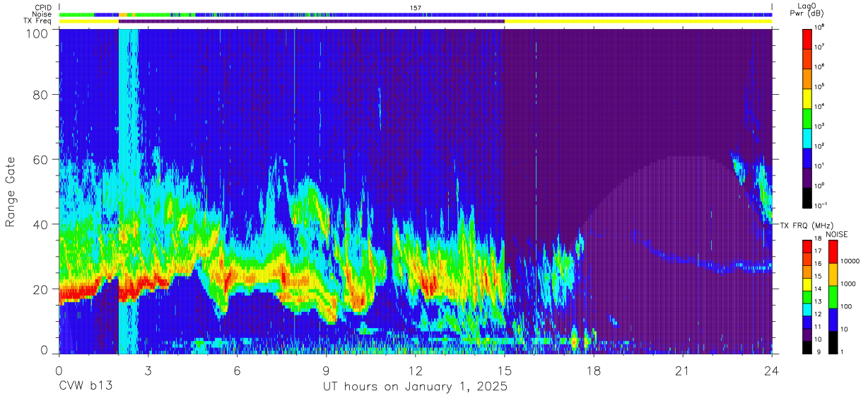Click the purple portion of the TX Freq strip

pos(312,21)
